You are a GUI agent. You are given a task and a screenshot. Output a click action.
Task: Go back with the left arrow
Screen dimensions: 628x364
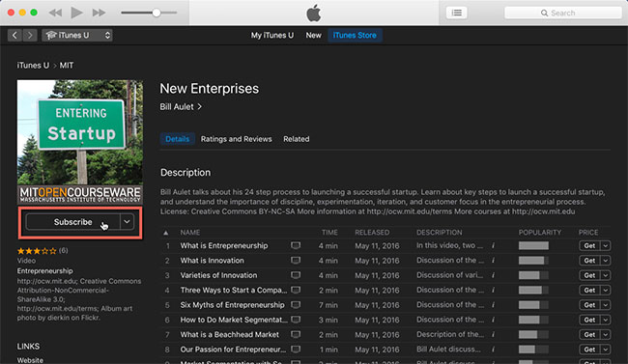coord(14,35)
